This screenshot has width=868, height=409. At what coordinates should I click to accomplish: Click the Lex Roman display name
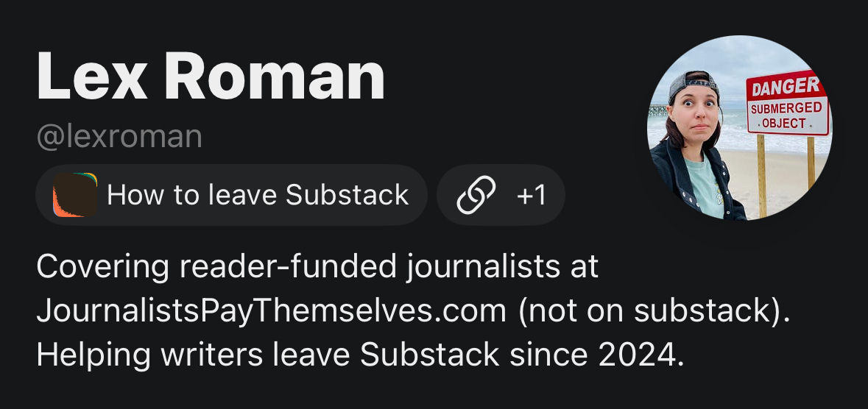point(211,77)
